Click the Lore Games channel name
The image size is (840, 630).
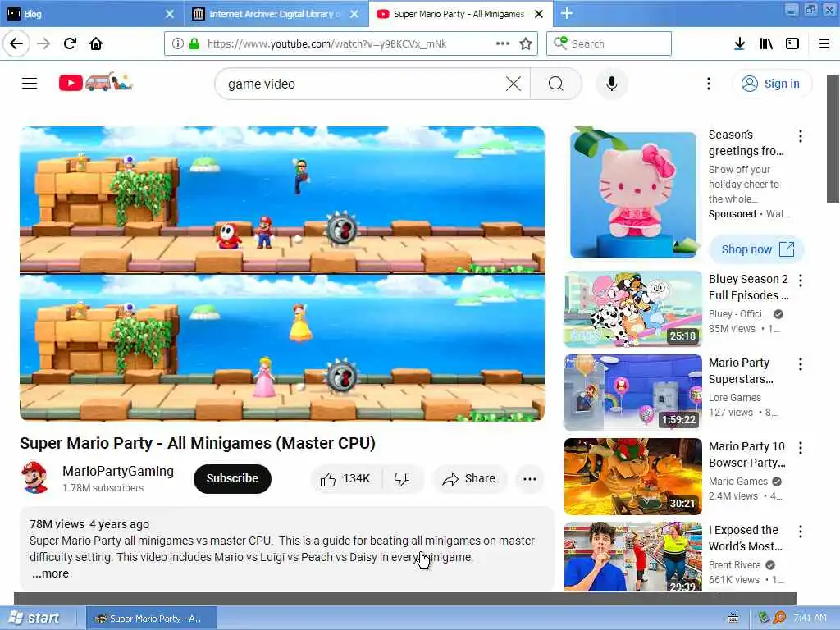tap(734, 398)
